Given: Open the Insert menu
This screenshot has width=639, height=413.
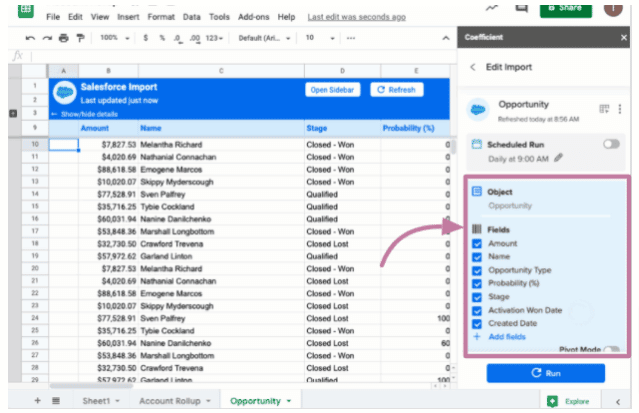Looking at the screenshot, I should 128,17.
